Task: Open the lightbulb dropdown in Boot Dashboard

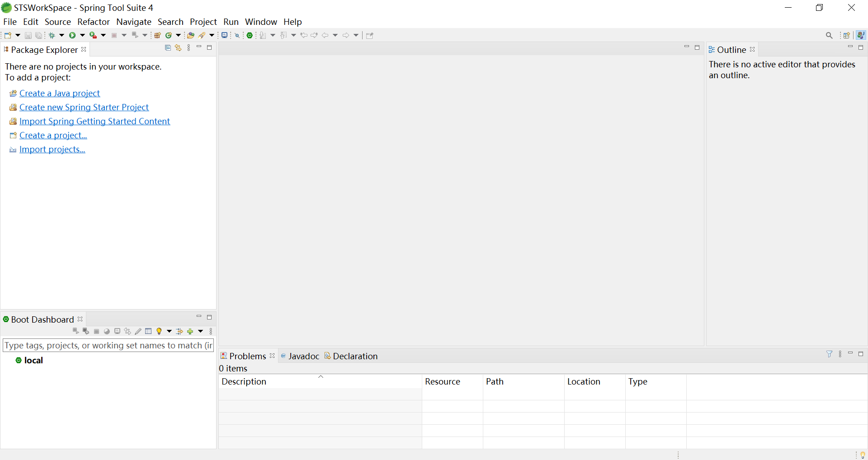Action: click(169, 331)
